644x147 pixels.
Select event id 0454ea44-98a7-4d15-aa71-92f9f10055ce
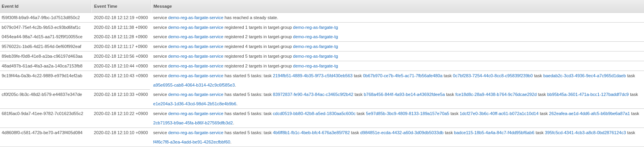(42, 37)
